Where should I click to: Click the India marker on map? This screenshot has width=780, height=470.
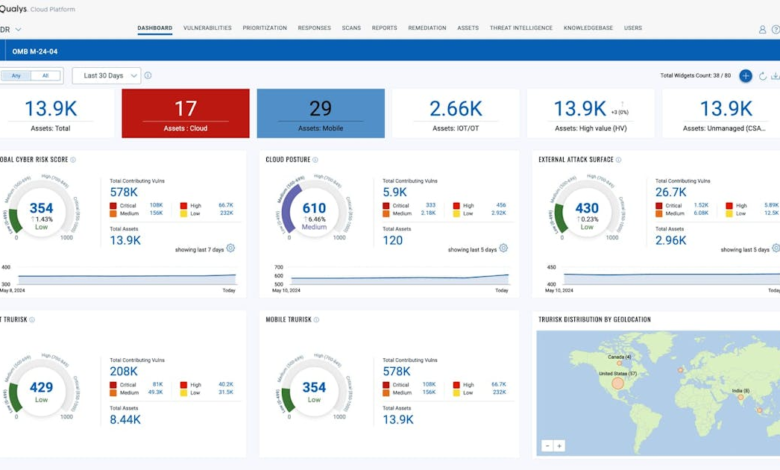(x=741, y=397)
